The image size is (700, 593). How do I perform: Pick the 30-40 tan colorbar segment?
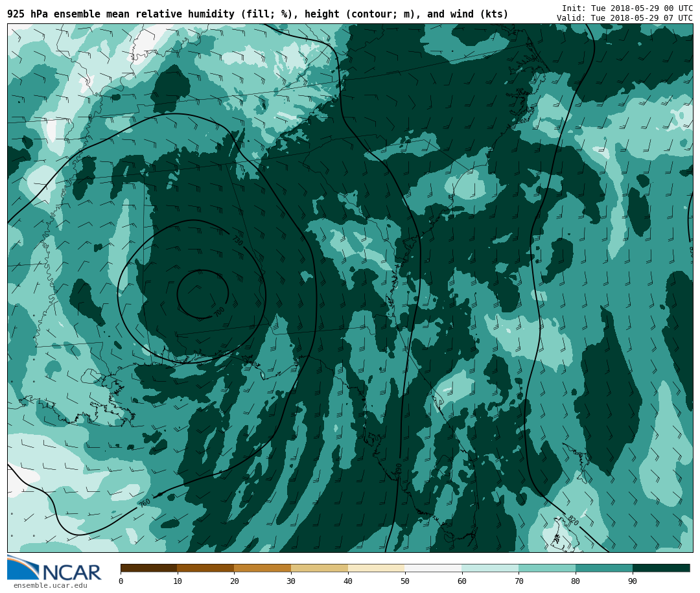coord(320,568)
